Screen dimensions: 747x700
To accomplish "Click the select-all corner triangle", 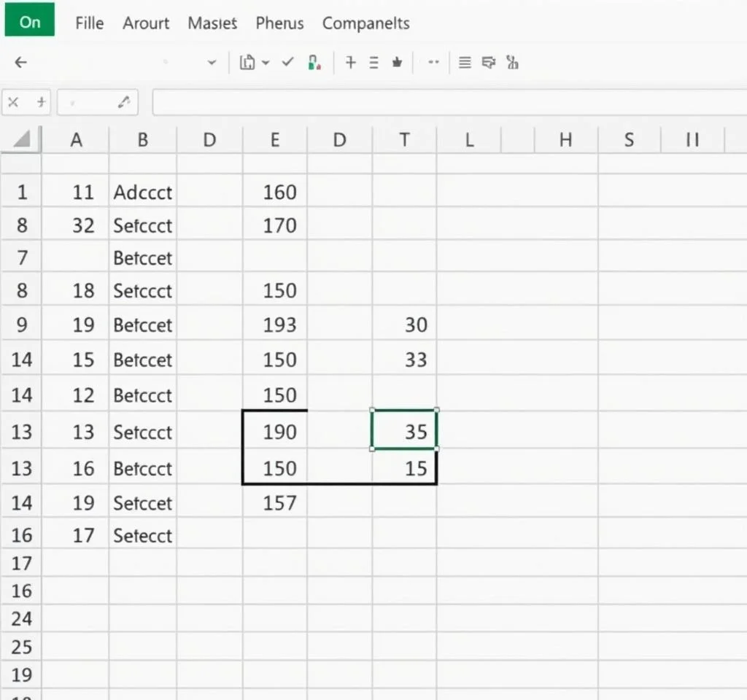I will point(22,139).
